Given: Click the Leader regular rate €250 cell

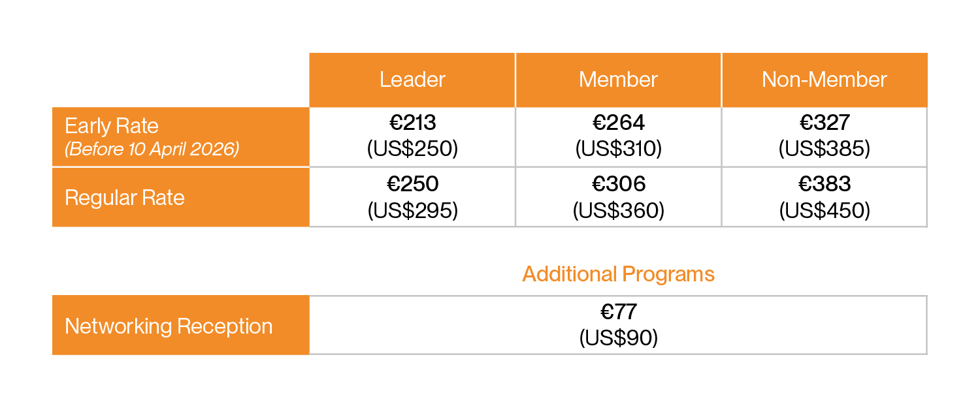Looking at the screenshot, I should 412,184.
